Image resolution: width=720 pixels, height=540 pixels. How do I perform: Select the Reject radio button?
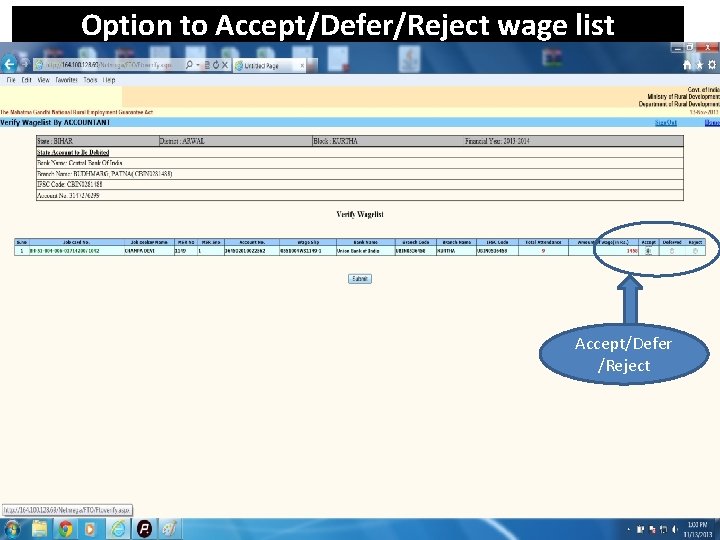click(x=695, y=251)
